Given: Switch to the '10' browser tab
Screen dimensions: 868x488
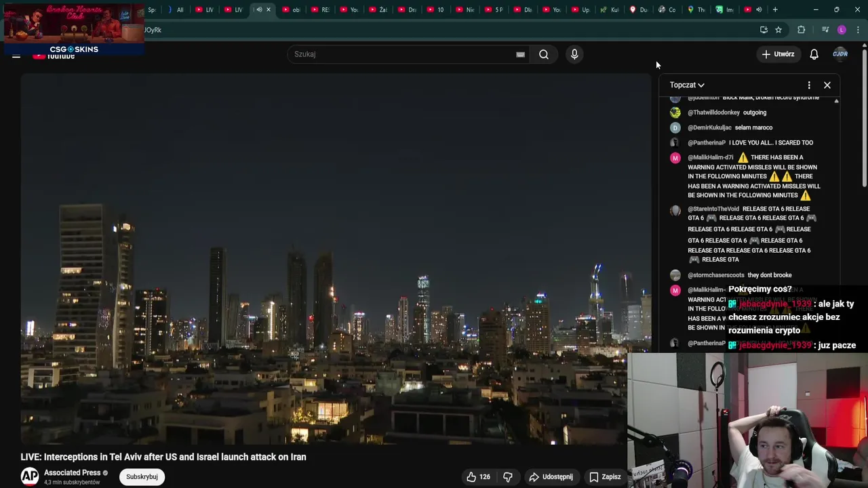Looking at the screenshot, I should point(436,9).
